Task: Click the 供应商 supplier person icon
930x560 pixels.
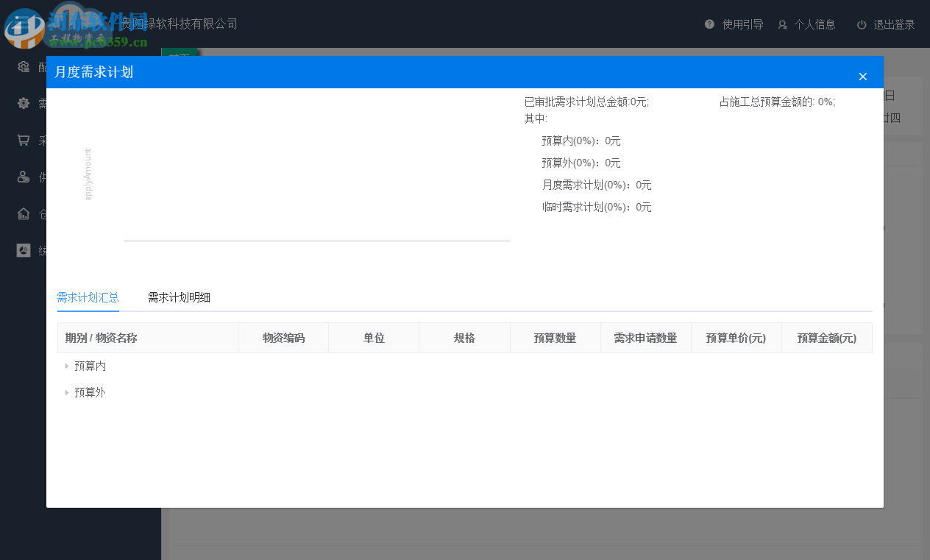Action: [22, 177]
